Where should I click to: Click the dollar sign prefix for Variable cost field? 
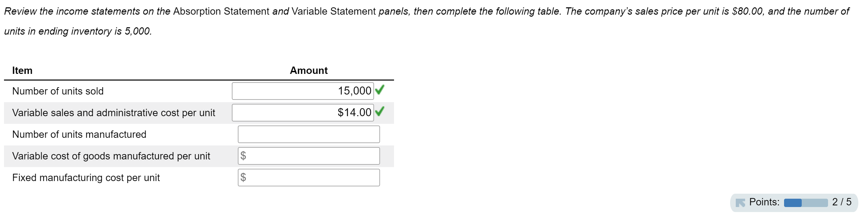tap(244, 155)
